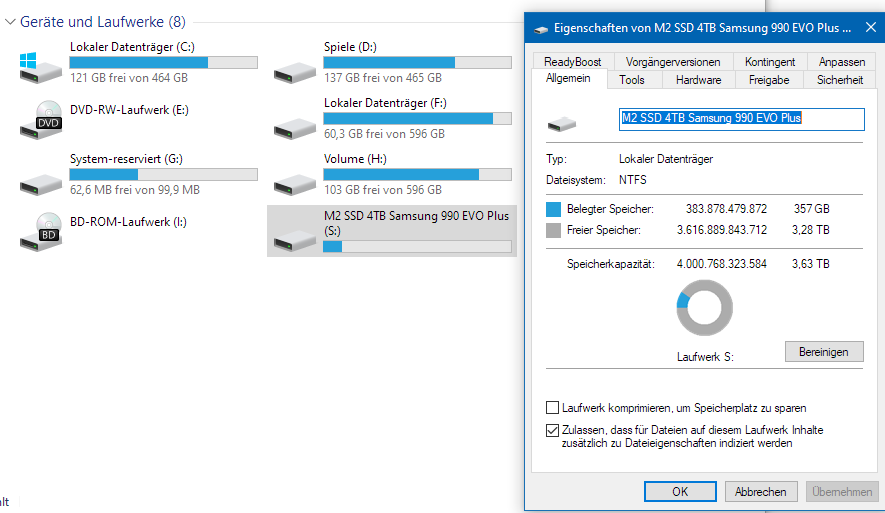Click the Abbrechen button
The image size is (885, 513).
760,492
